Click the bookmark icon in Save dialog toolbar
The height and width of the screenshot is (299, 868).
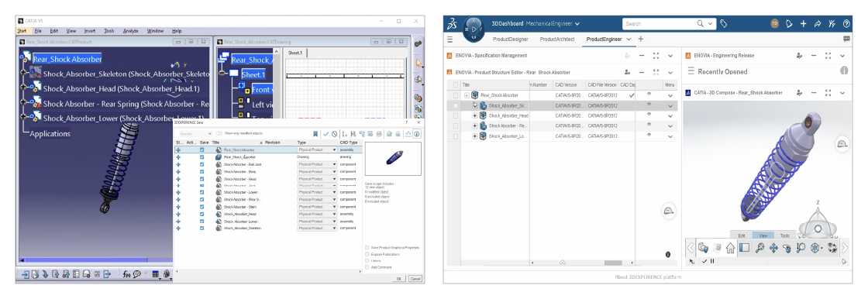point(315,134)
